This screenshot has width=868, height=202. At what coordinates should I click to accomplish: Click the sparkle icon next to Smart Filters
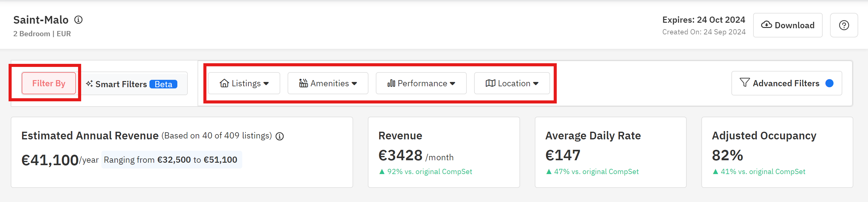pos(89,84)
